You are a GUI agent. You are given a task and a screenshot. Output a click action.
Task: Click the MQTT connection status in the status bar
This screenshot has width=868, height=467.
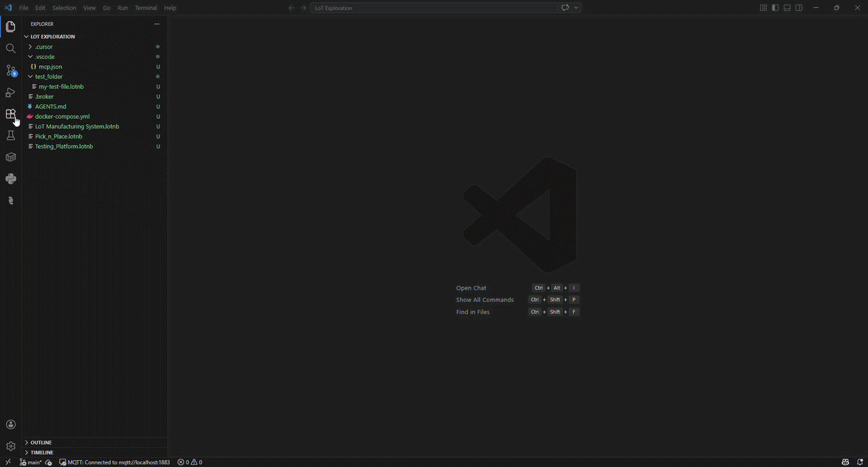coord(115,462)
